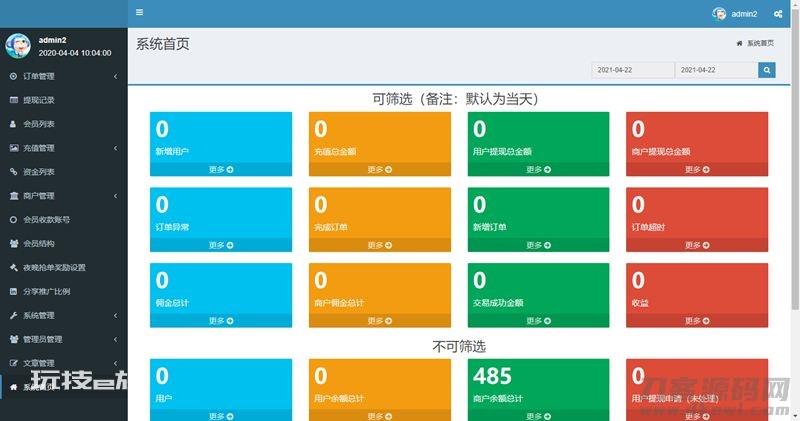Open 更多 on the 新增用户 card
Screen dimensions: 800x421
pyautogui.click(x=221, y=169)
